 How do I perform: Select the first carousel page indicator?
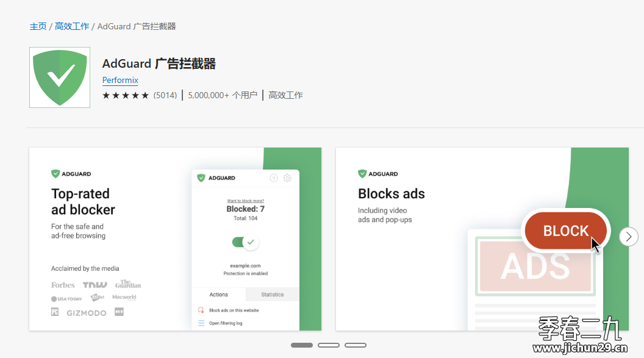tap(302, 345)
